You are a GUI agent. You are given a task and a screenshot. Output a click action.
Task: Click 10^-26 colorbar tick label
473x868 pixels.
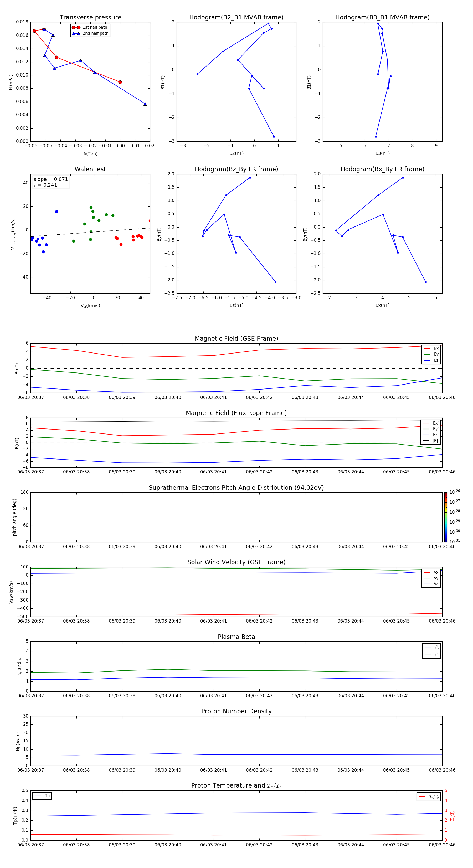[x=455, y=492]
